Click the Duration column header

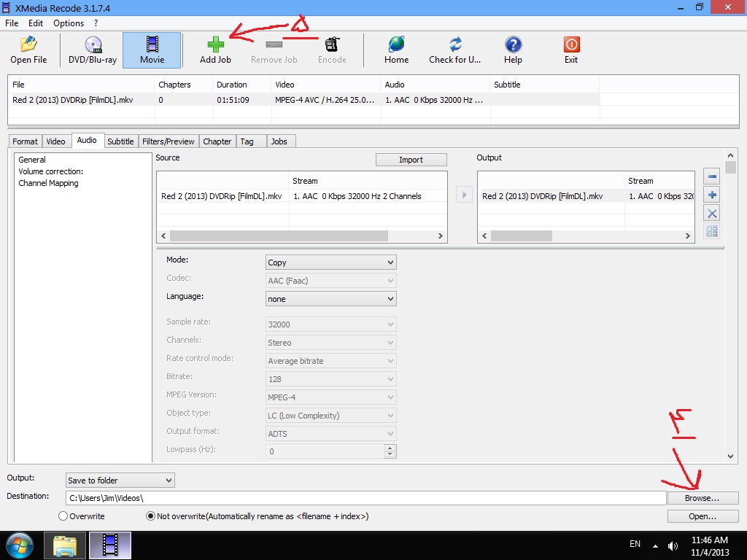(242, 85)
